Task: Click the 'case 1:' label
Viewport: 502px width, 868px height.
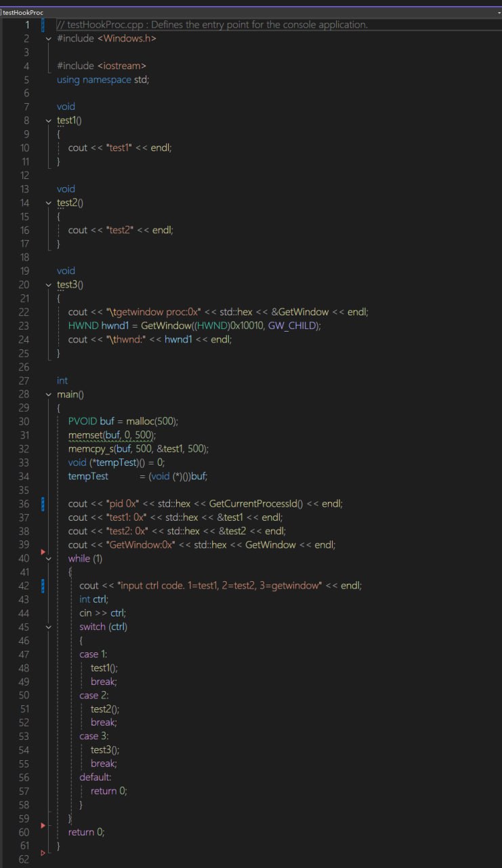Action: pyautogui.click(x=93, y=654)
